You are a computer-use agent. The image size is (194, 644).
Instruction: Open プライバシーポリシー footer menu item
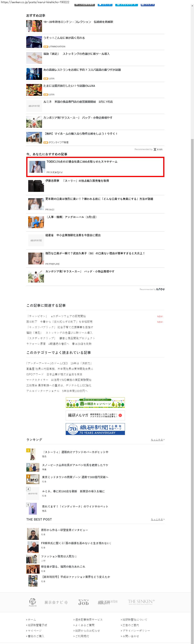(136, 631)
